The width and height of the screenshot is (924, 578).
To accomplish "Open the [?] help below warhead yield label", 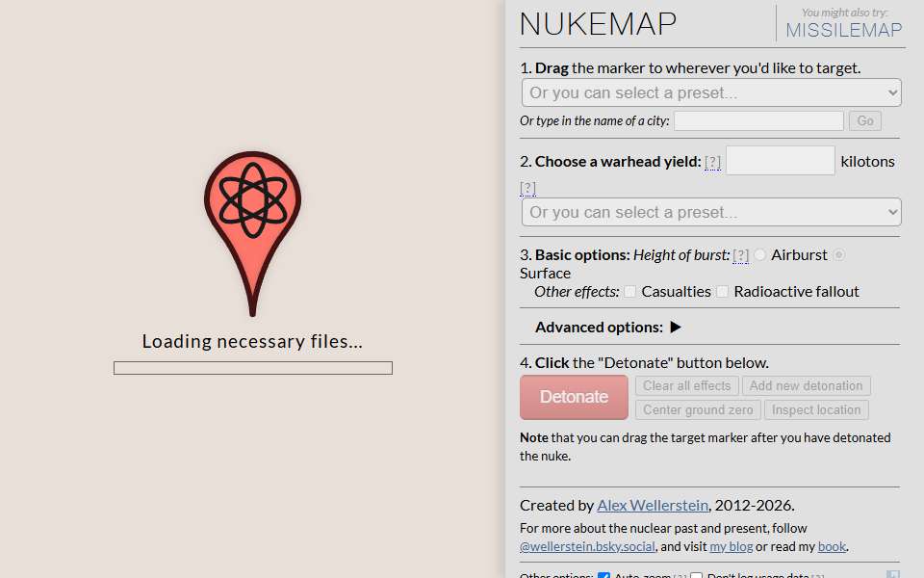I will click(x=528, y=188).
